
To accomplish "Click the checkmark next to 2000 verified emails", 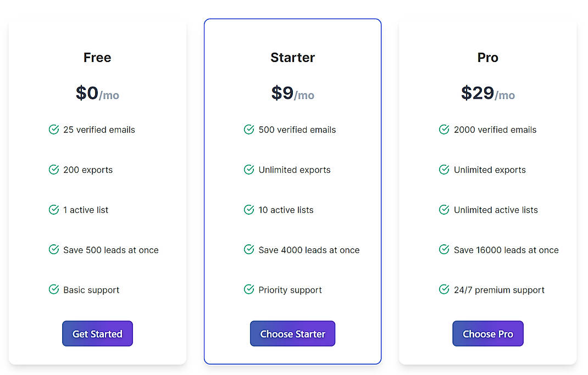I will point(443,130).
